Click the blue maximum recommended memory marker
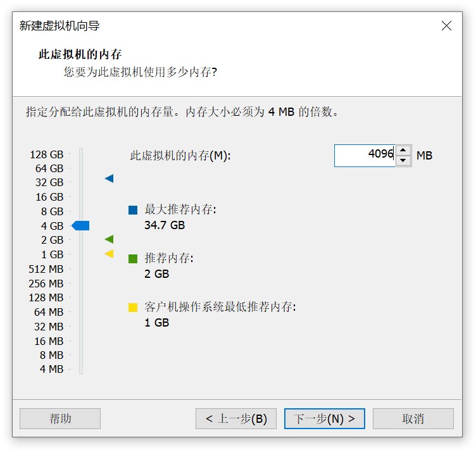The width and height of the screenshot is (476, 450). 110,178
